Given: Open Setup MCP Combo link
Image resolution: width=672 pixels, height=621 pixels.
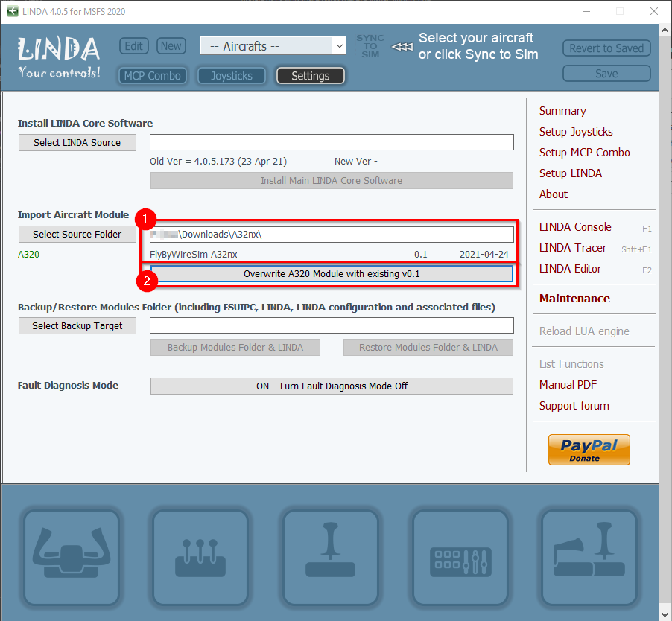Looking at the screenshot, I should click(584, 153).
